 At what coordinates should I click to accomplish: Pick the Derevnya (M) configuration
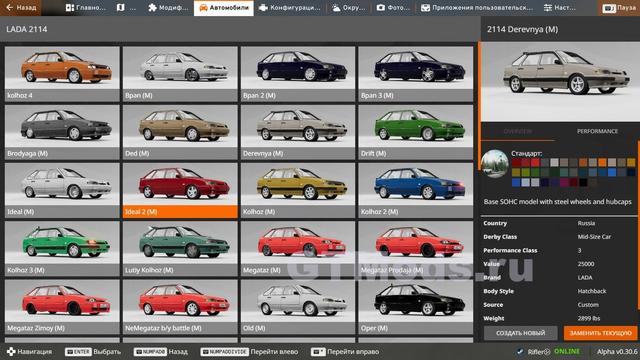(x=298, y=132)
